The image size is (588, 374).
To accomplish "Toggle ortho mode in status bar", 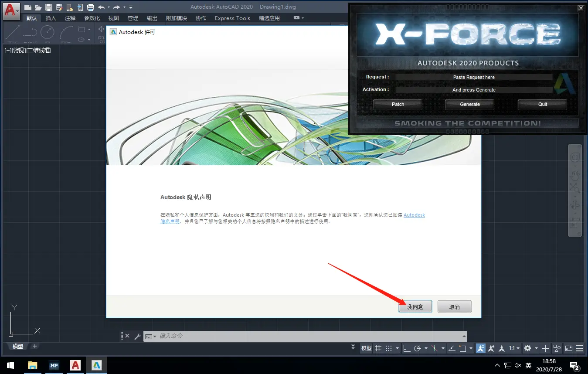I will tap(406, 348).
